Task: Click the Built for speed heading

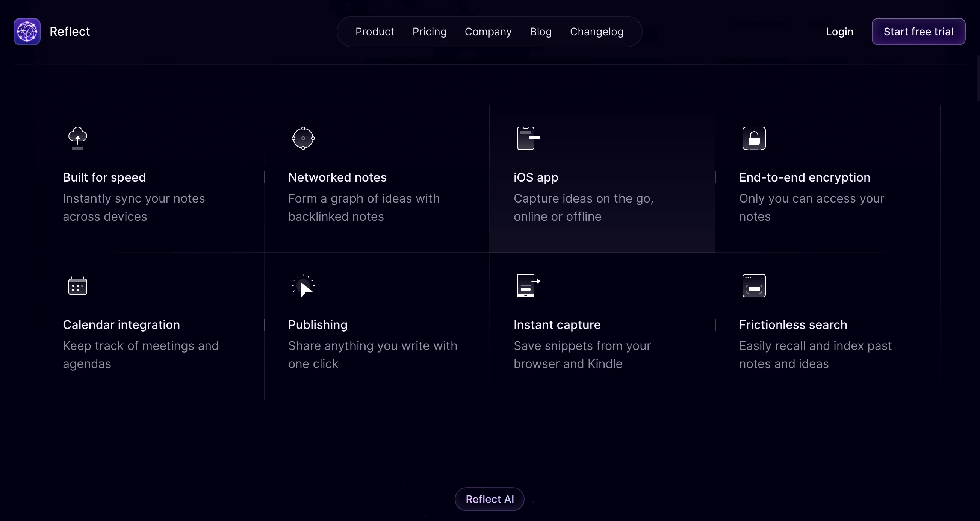Action: point(104,177)
